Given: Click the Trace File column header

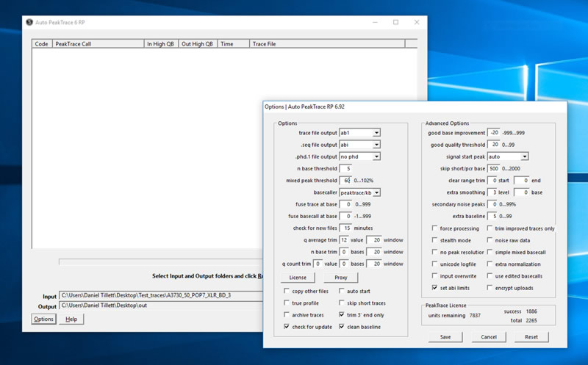Looking at the screenshot, I should coord(327,44).
